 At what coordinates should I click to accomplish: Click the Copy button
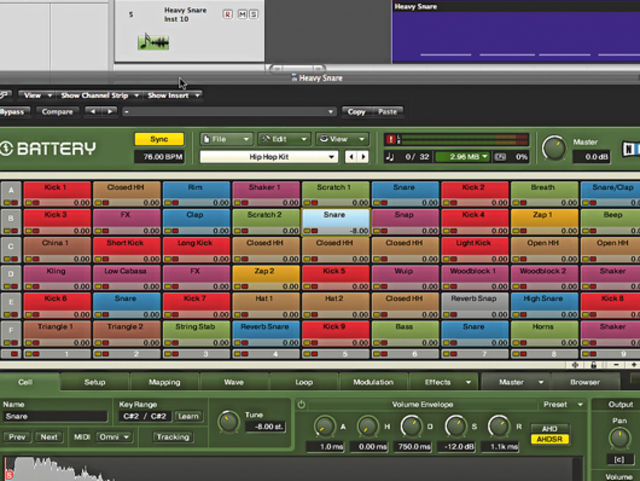point(357,112)
